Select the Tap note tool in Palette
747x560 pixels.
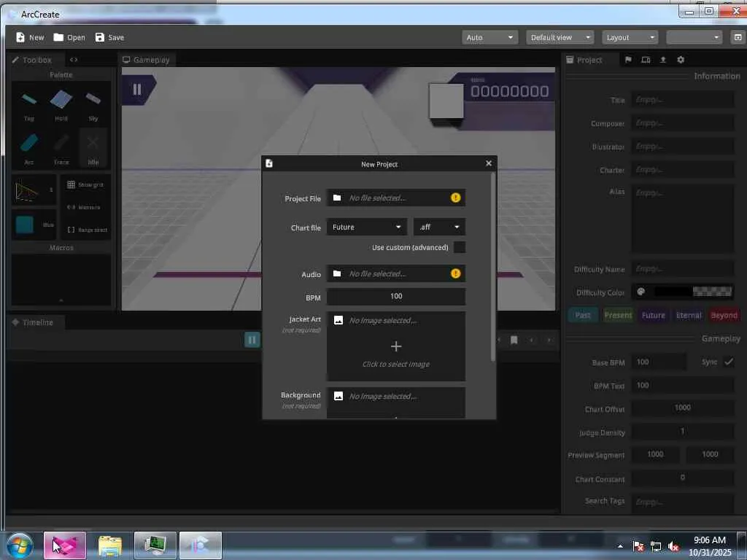coord(28,106)
